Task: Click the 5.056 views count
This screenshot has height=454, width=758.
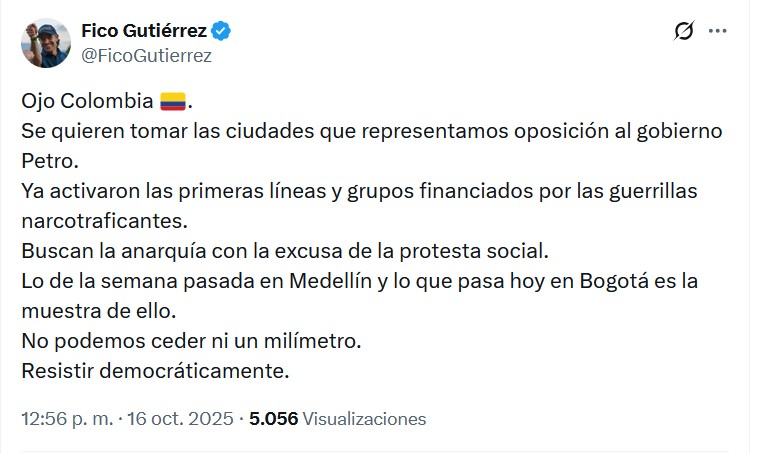Action: coord(274,419)
